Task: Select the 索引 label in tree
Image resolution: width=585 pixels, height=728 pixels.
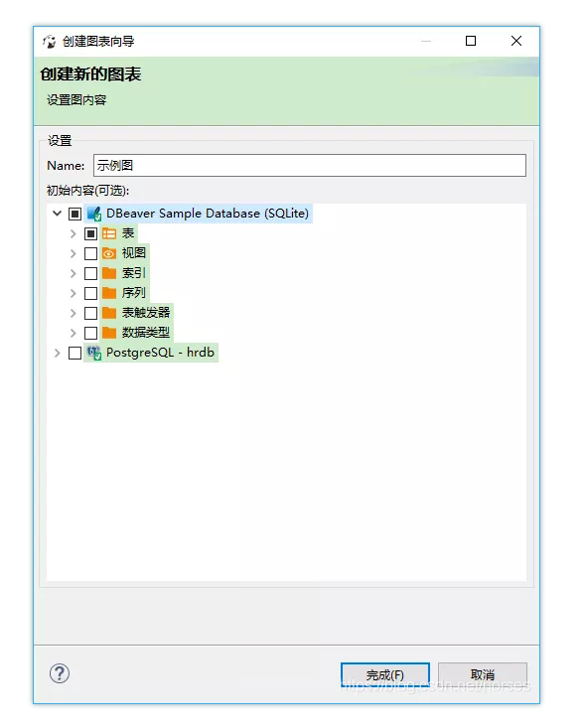Action: [134, 273]
